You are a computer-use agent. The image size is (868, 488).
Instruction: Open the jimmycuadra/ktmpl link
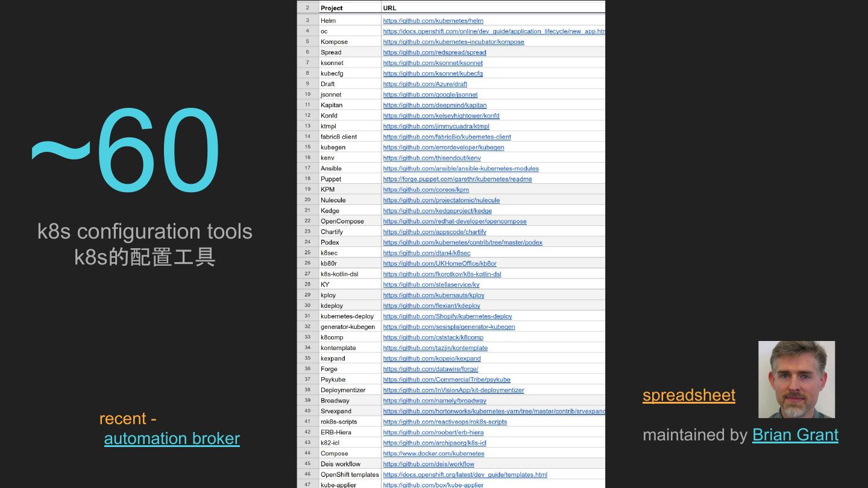pos(436,126)
